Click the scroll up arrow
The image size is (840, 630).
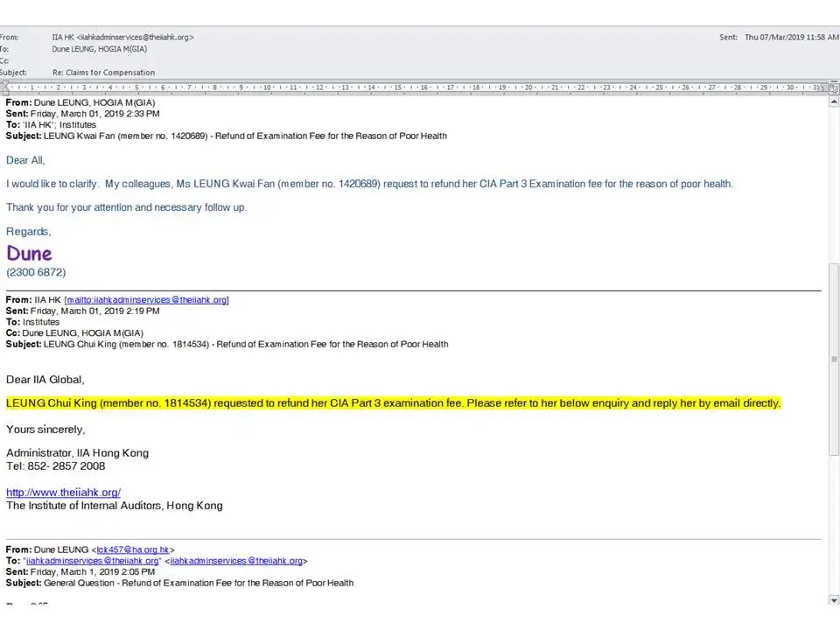(834, 101)
